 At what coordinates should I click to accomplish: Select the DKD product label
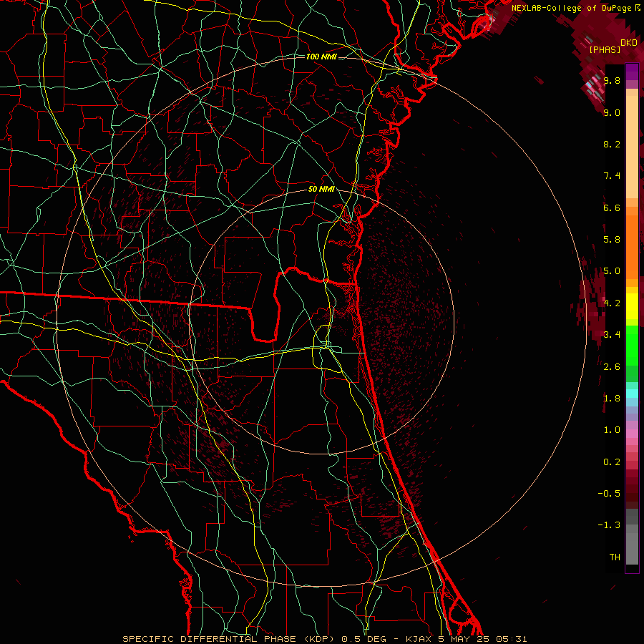pos(629,43)
